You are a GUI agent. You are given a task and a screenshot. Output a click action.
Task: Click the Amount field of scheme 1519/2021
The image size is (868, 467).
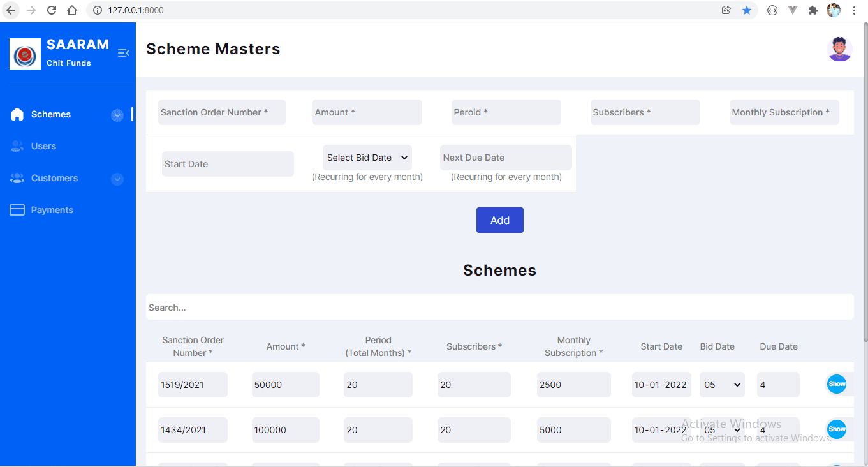[285, 384]
